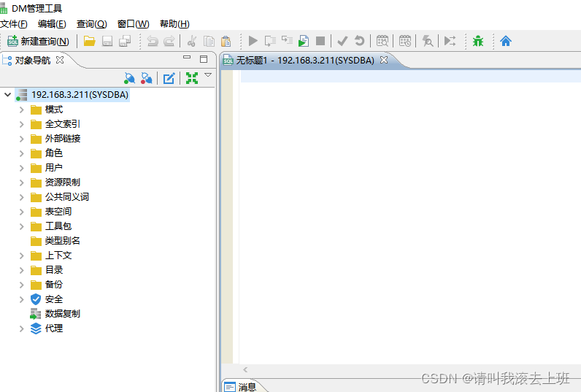
Task: Collapse the 192.168.3.211(SYSDBA) server node
Action: (7, 94)
